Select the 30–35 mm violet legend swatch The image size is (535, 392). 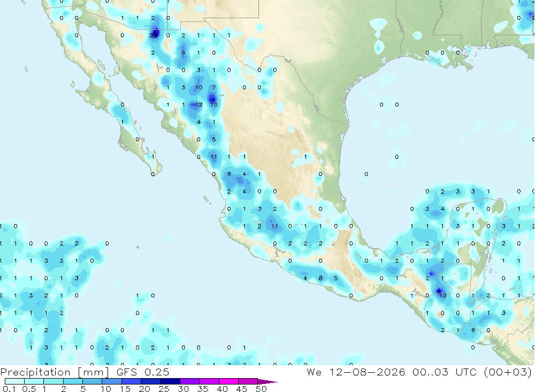190,381
